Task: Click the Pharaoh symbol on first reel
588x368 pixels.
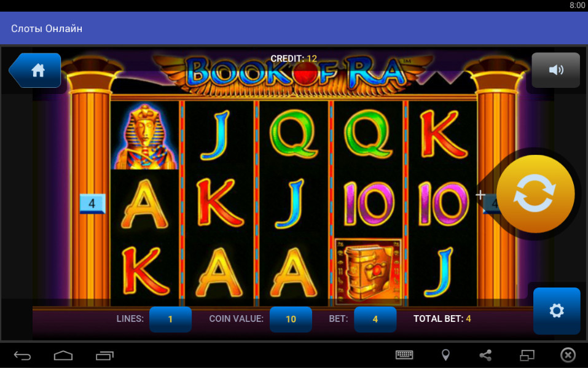Action: (145, 136)
